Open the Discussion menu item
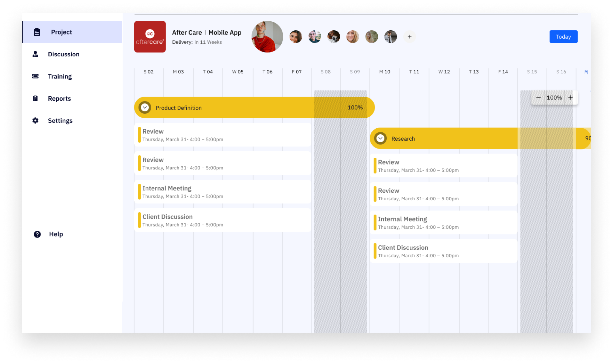 63,54
